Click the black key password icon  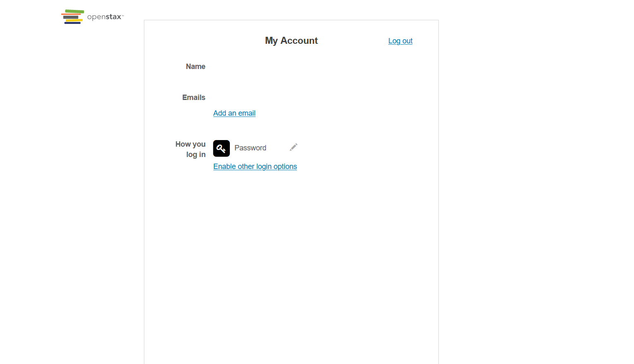(221, 148)
